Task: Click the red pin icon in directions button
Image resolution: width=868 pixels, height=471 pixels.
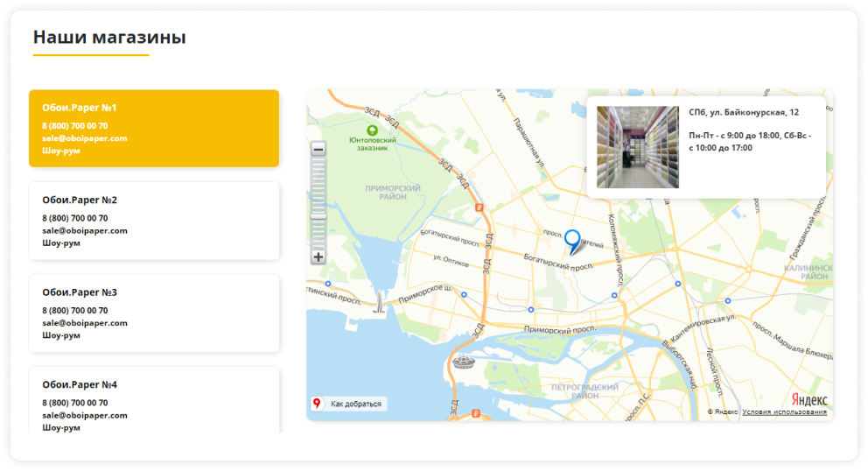Action: [x=317, y=404]
